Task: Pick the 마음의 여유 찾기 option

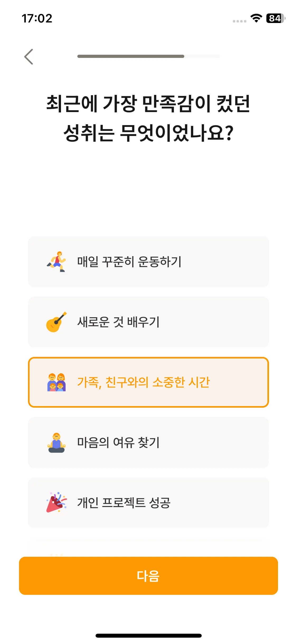Action: [148, 443]
